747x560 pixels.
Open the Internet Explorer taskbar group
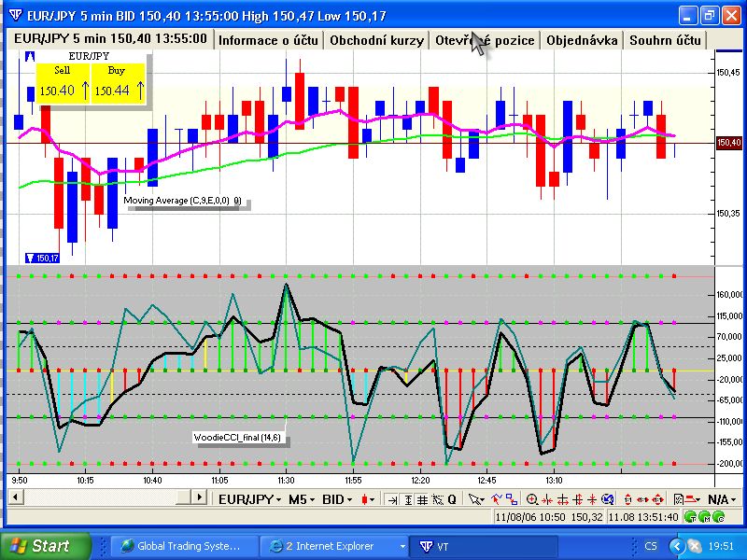pos(333,546)
